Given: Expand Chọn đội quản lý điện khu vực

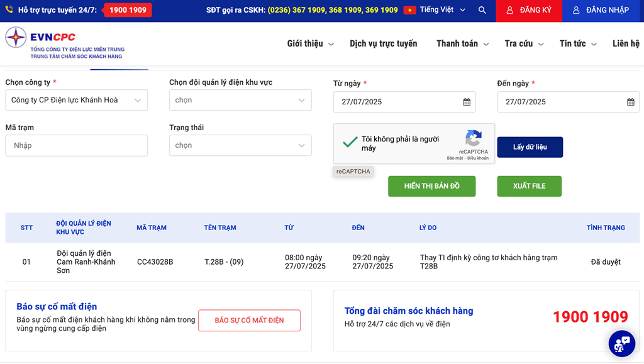Looking at the screenshot, I should pos(240,100).
